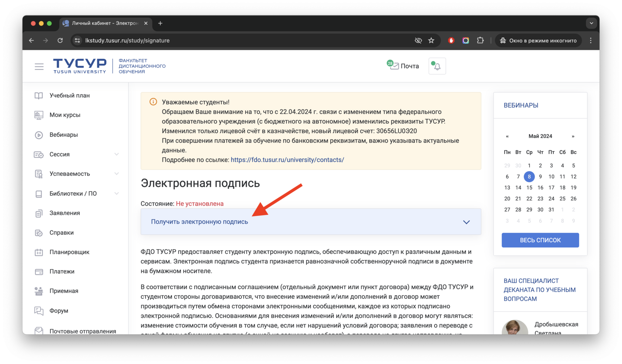Viewport: 622px width, 364px height.
Task: Open Мои курсы menu item
Action: click(x=65, y=115)
